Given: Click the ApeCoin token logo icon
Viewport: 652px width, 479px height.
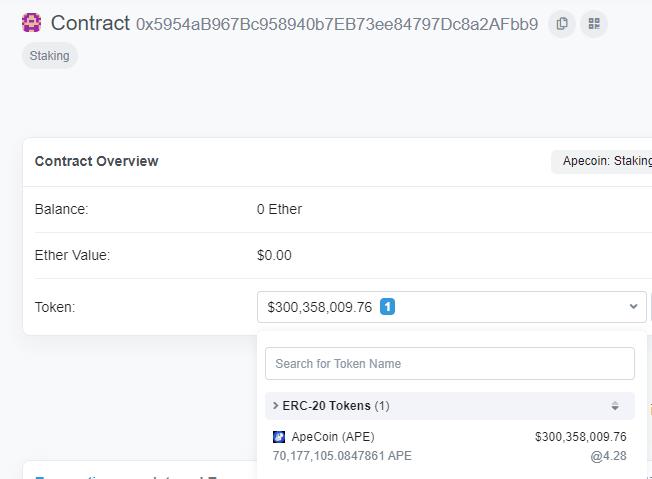Looking at the screenshot, I should point(279,437).
